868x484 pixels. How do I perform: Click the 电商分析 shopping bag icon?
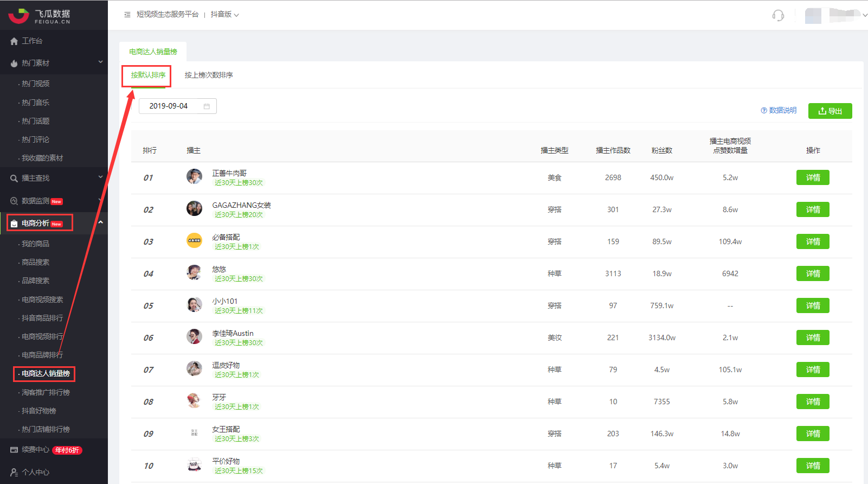pyautogui.click(x=14, y=224)
